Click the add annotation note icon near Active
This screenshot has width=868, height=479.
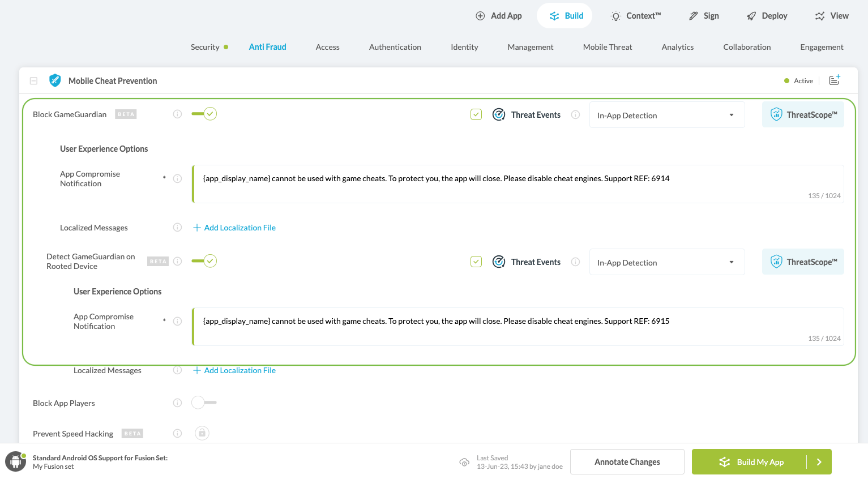tap(834, 80)
